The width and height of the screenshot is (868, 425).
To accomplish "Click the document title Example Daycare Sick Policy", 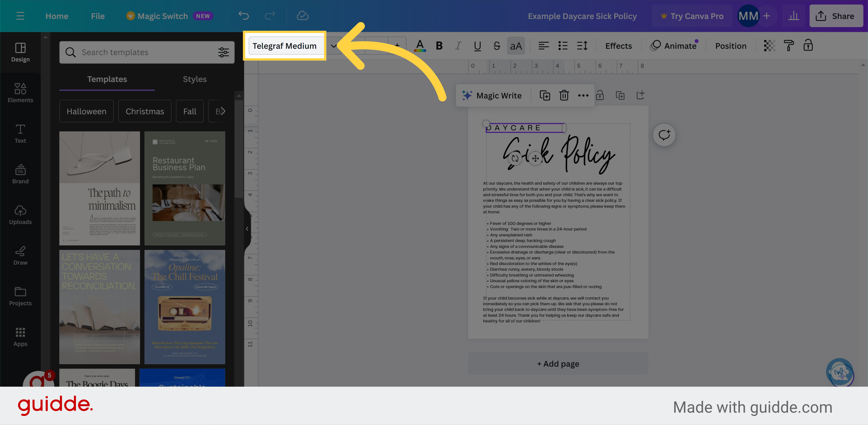I will pos(582,16).
